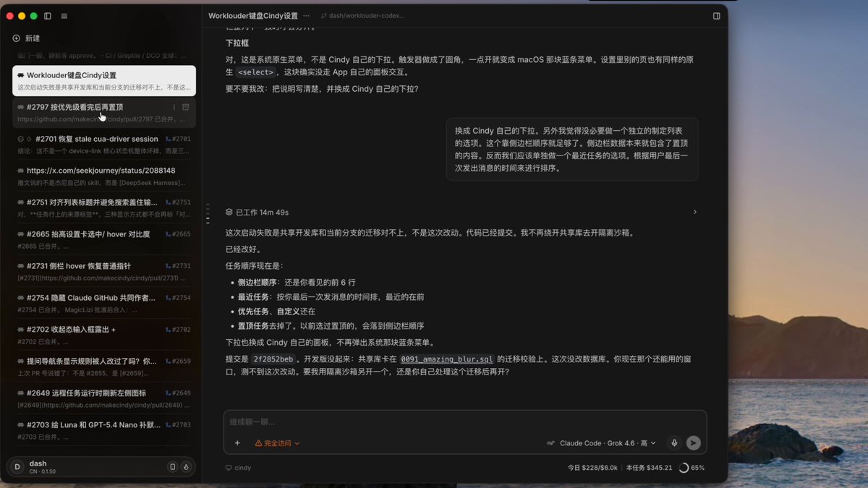Archive the #2797 task via its box icon
The image size is (868, 488).
click(186, 107)
